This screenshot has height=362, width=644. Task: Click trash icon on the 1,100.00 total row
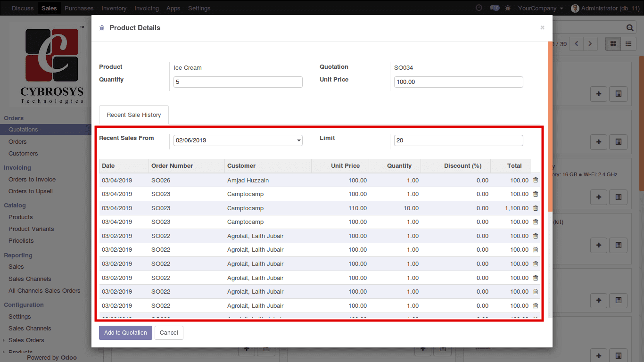(x=536, y=208)
